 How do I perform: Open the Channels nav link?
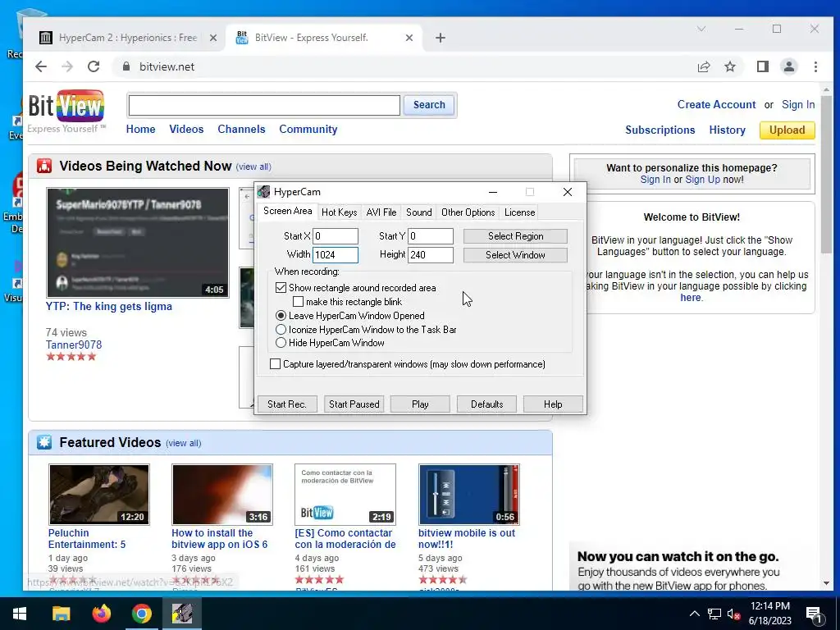point(241,129)
